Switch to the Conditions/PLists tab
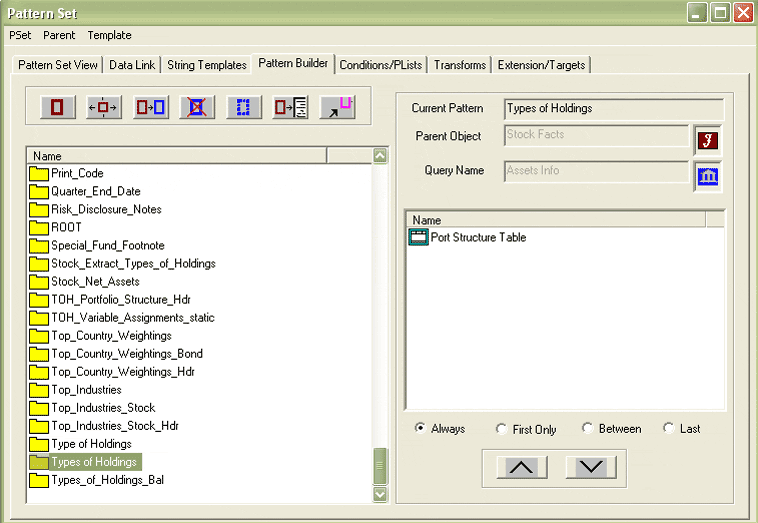This screenshot has height=523, width=758. tap(380, 65)
